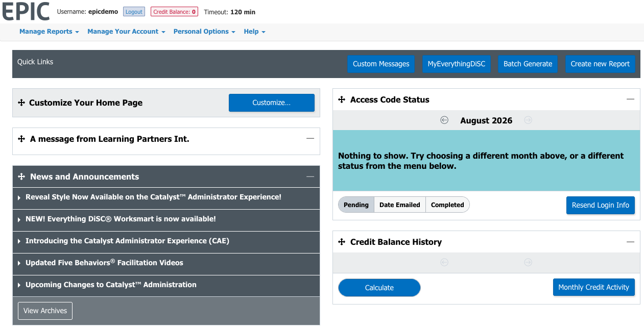Image resolution: width=644 pixels, height=330 pixels.
Task: Expand Everything DiSC Worksmart announcement
Action: [166, 219]
